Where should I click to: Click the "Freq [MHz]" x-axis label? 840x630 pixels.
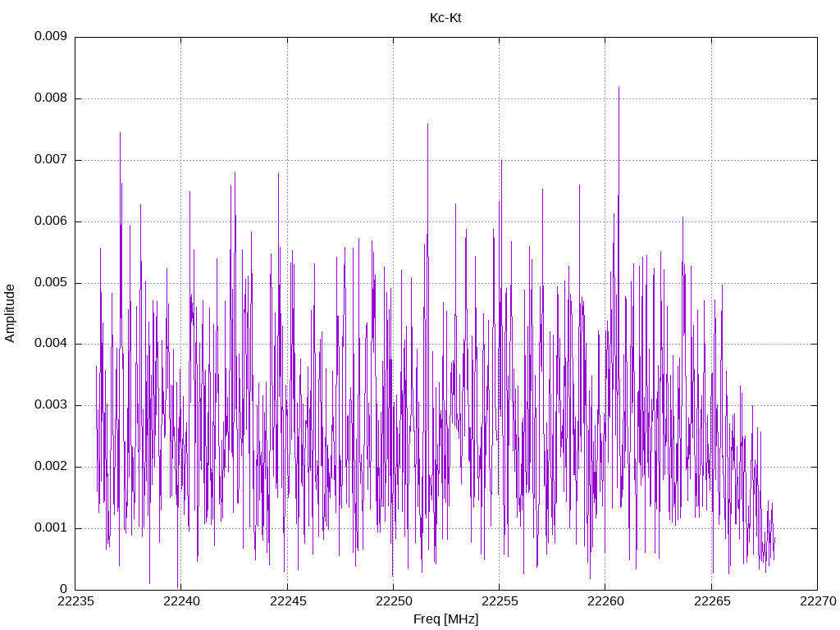click(x=445, y=619)
